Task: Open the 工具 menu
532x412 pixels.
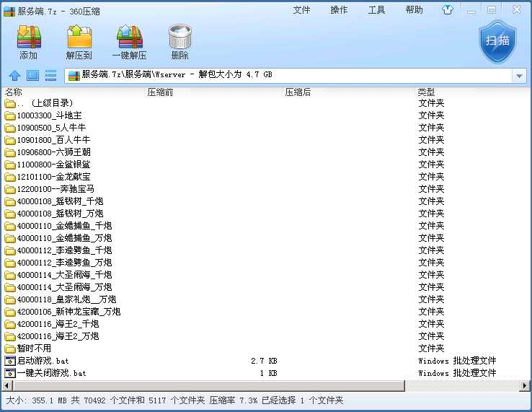Action: tap(376, 10)
